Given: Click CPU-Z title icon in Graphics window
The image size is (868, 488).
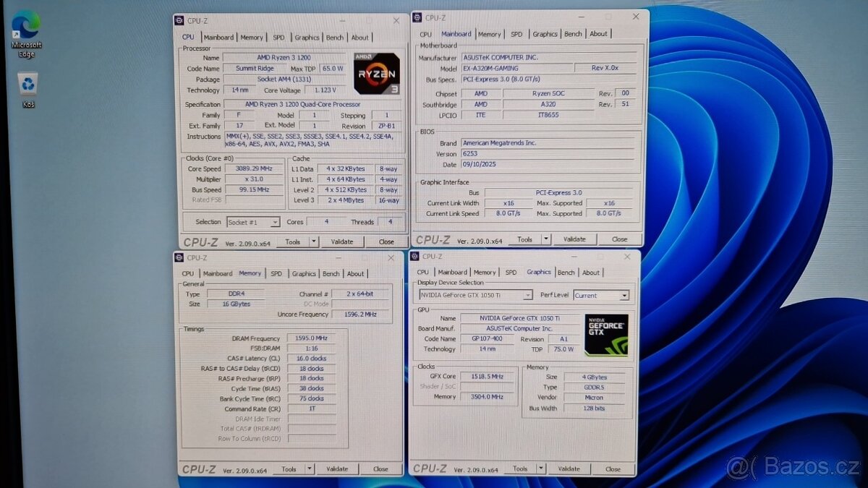Looking at the screenshot, I should click(415, 256).
